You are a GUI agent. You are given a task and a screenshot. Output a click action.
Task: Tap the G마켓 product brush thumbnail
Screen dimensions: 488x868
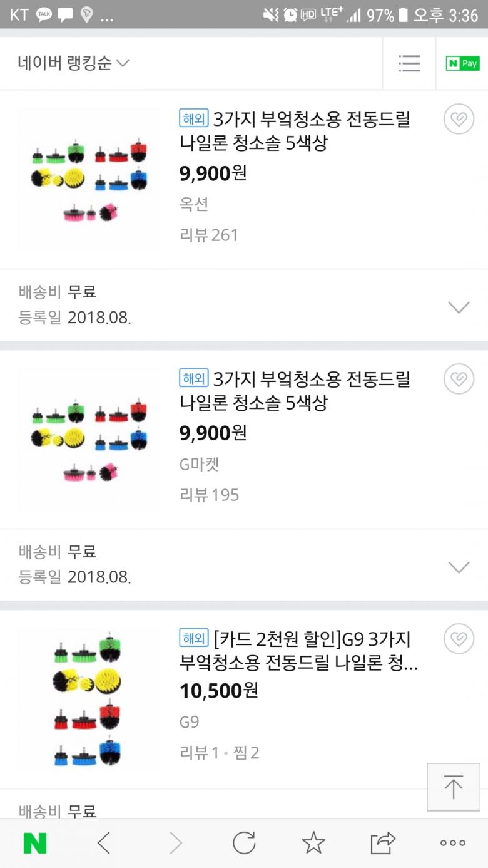pyautogui.click(x=89, y=439)
